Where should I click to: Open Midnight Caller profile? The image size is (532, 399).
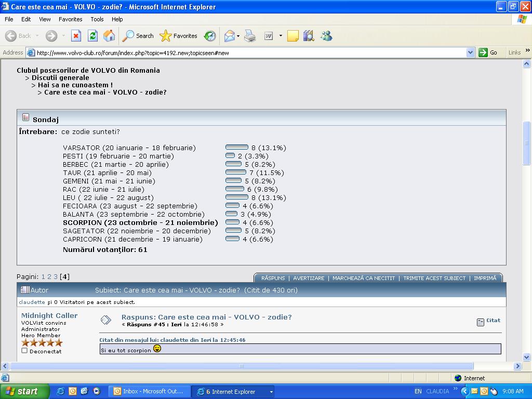(x=49, y=315)
